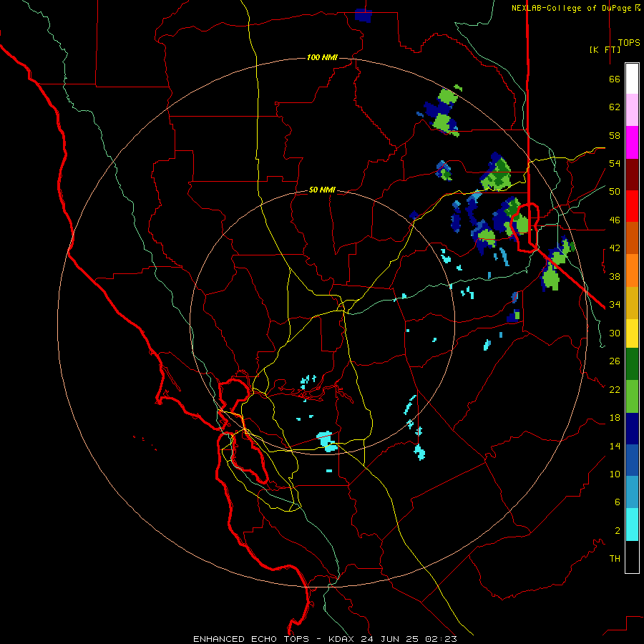644x644 pixels.
Task: Click the cyan legend swatch
Action: (632, 525)
